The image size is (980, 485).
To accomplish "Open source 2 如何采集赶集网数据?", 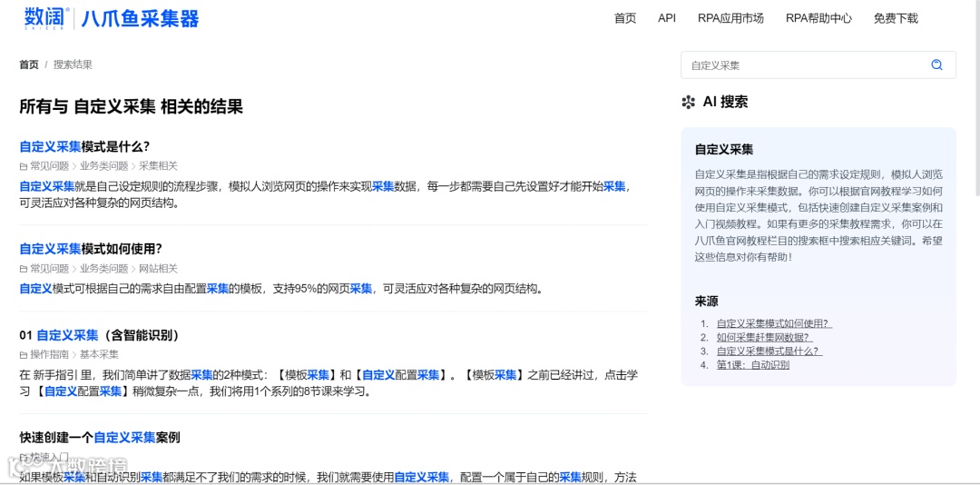I will [765, 337].
